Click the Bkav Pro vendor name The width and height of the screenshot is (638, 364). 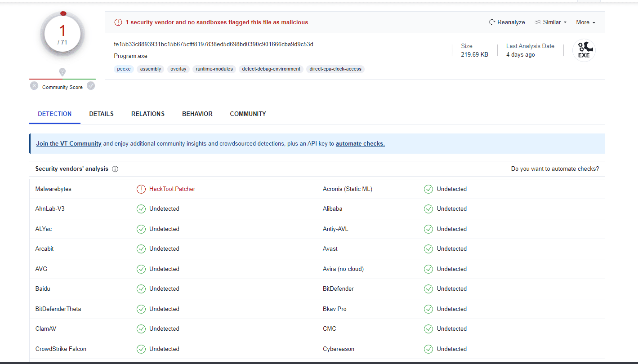[x=335, y=309]
